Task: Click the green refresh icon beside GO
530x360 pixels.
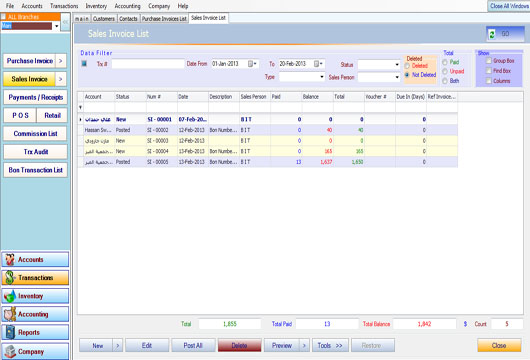Action: click(492, 34)
